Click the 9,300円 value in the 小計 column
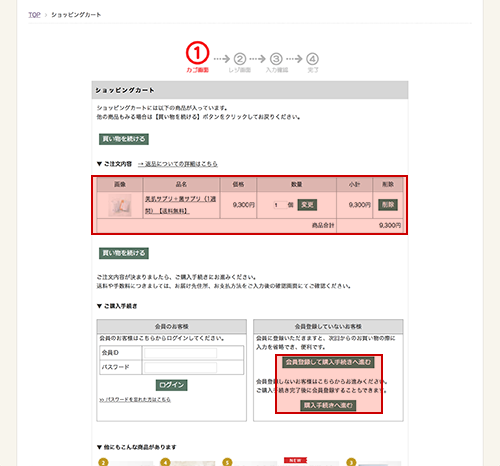This screenshot has width=500, height=466. tap(360, 205)
